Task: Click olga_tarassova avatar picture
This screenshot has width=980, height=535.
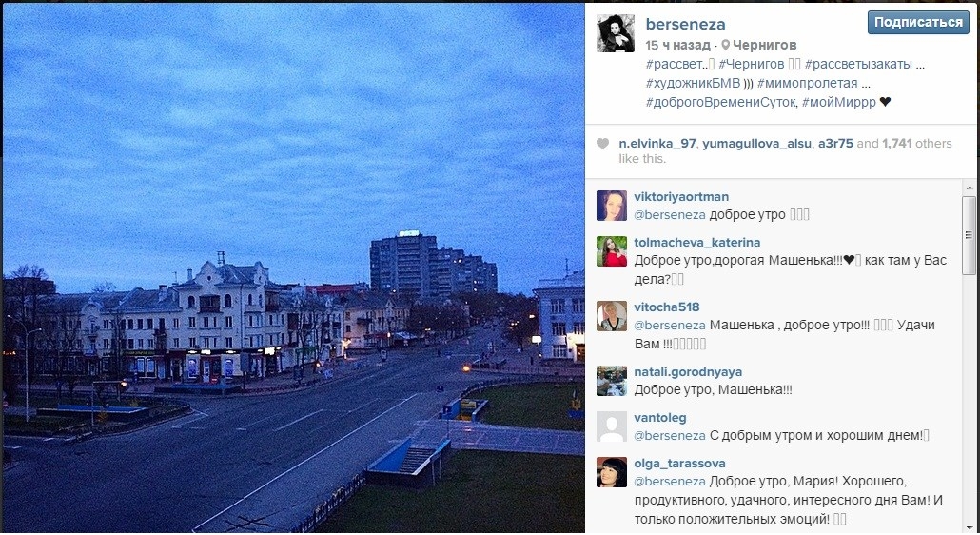Action: pos(611,472)
